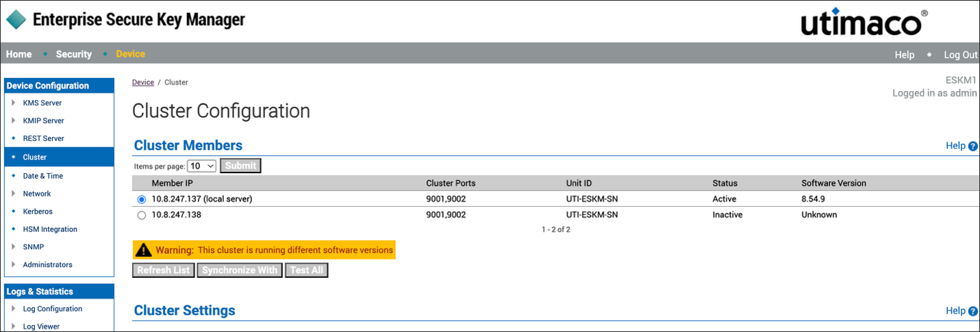Expand the KMS Server arrow in sidebar
The width and height of the screenshot is (980, 332).
14,103
